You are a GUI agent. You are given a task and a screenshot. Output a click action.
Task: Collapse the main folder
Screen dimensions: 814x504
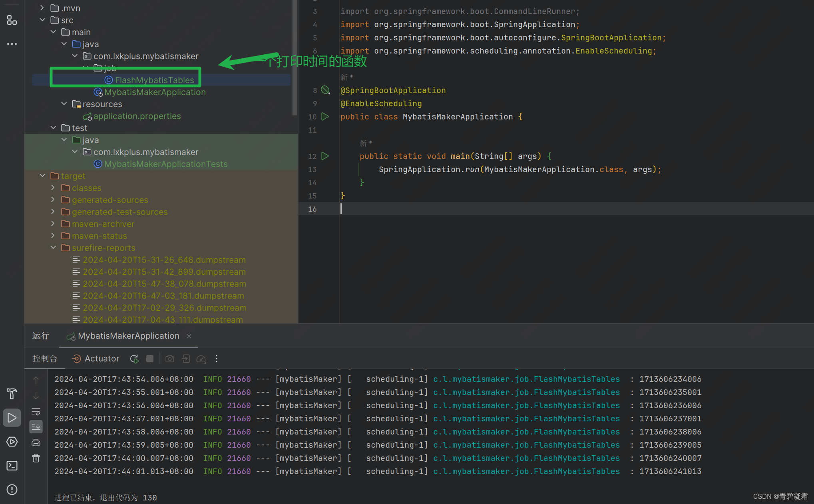[x=53, y=32]
